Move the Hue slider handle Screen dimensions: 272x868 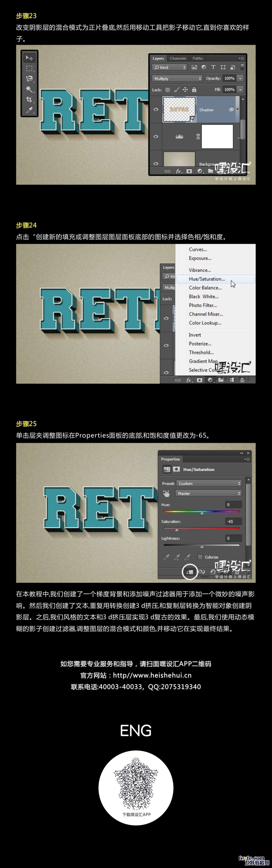click(202, 513)
